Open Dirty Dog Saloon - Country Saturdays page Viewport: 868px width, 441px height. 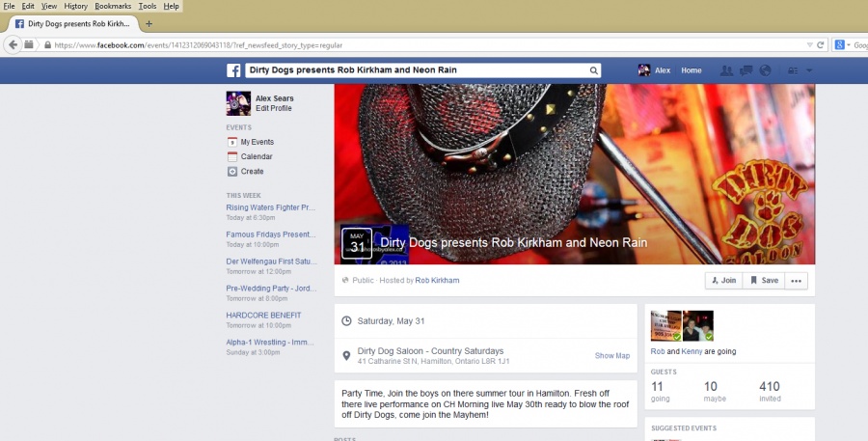click(431, 350)
